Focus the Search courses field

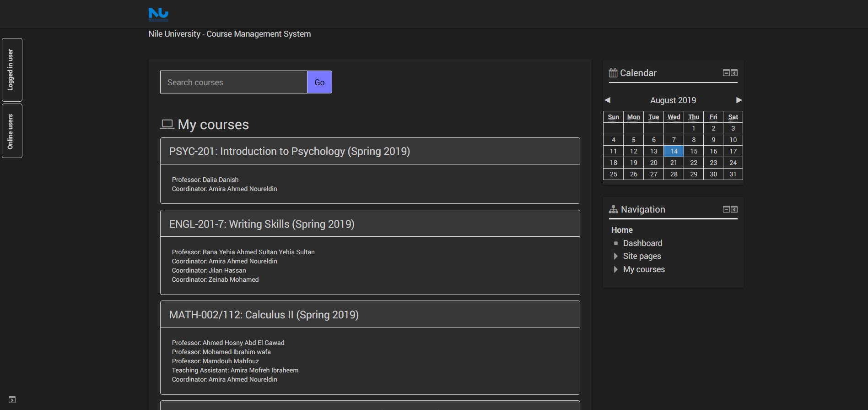(233, 82)
